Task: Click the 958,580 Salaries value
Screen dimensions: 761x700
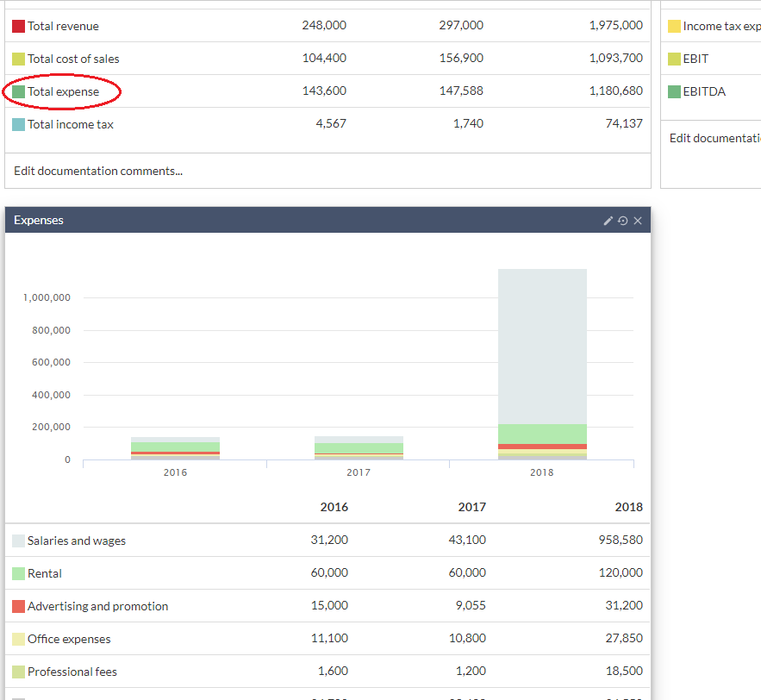Action: point(621,540)
